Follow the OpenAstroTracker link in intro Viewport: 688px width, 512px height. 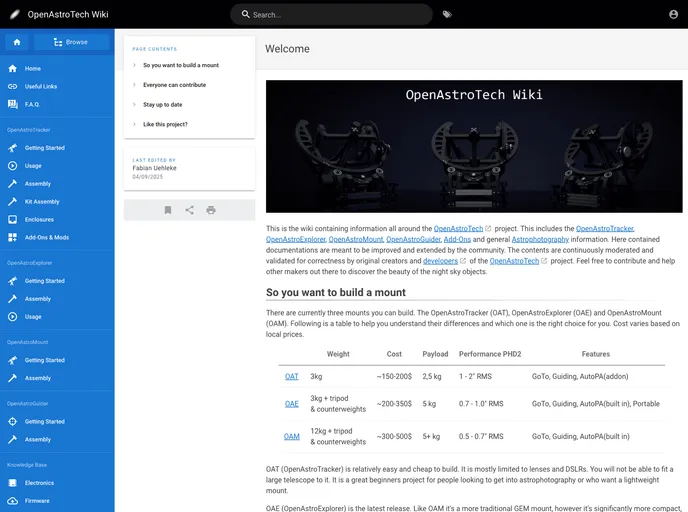tap(605, 229)
